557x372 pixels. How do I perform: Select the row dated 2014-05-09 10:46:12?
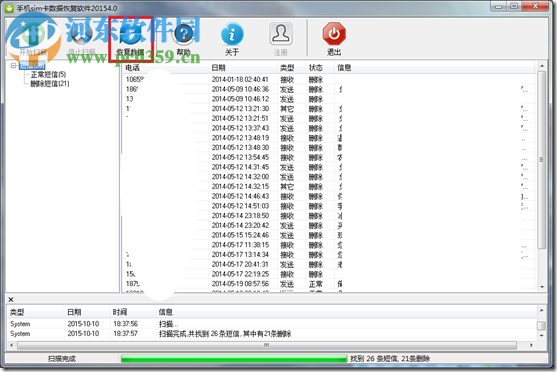329,99
